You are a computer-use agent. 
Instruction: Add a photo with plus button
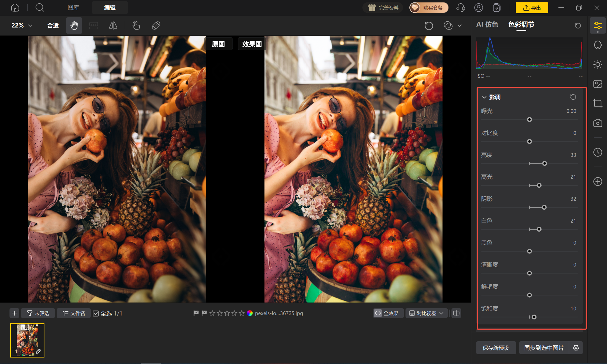(14, 313)
